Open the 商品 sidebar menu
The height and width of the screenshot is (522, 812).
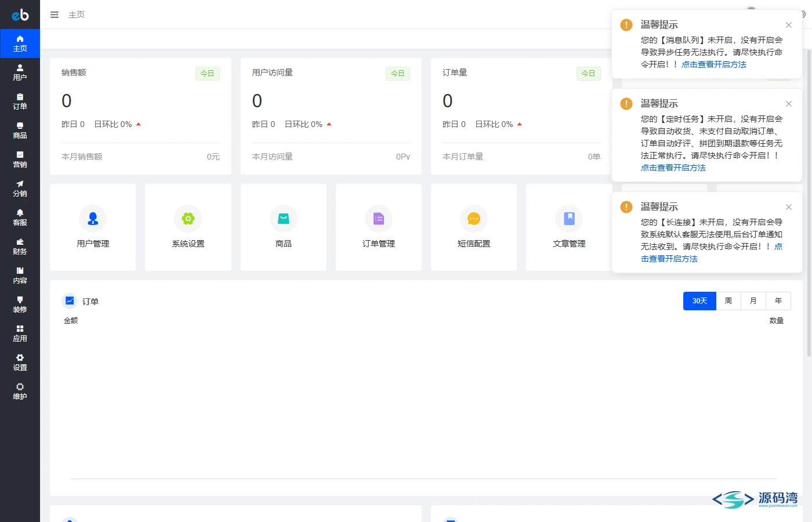(x=20, y=130)
